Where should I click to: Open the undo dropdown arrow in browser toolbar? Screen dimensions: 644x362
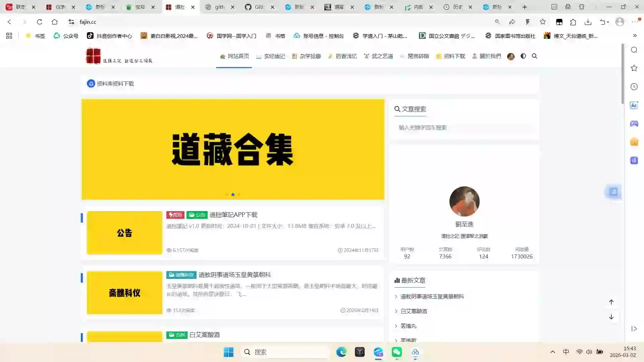[x=608, y=22]
